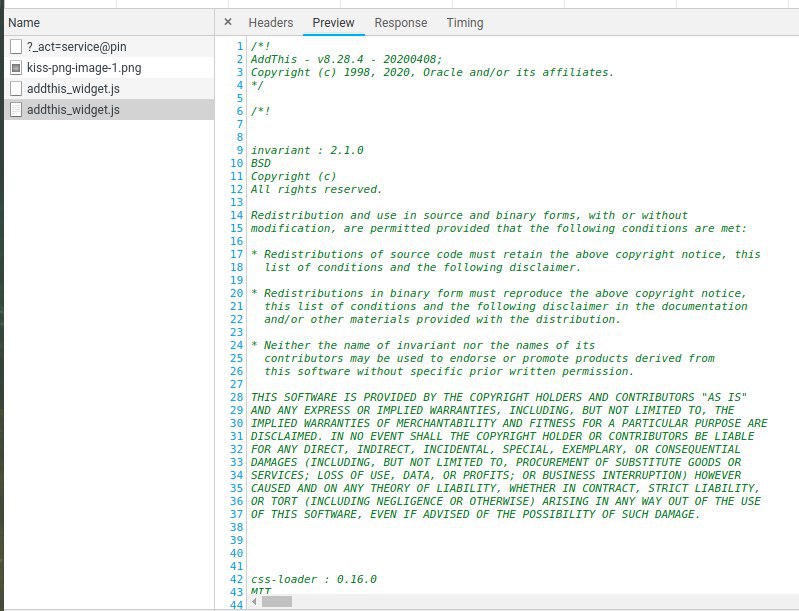Screen dimensions: 799x611
Task: Click line 'this software without specific prior written permission.'
Action: click(x=449, y=371)
